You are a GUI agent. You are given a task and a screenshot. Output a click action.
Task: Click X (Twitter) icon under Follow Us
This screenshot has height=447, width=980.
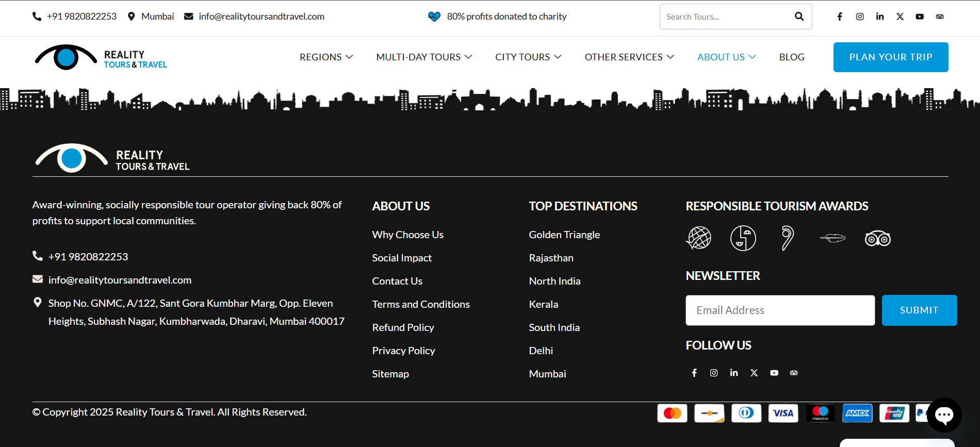click(x=754, y=373)
